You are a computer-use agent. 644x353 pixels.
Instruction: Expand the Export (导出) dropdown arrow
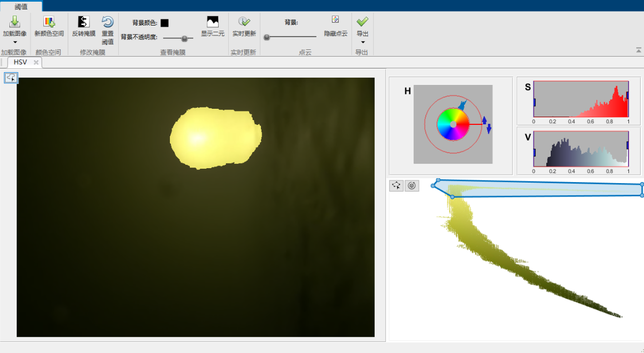click(363, 42)
